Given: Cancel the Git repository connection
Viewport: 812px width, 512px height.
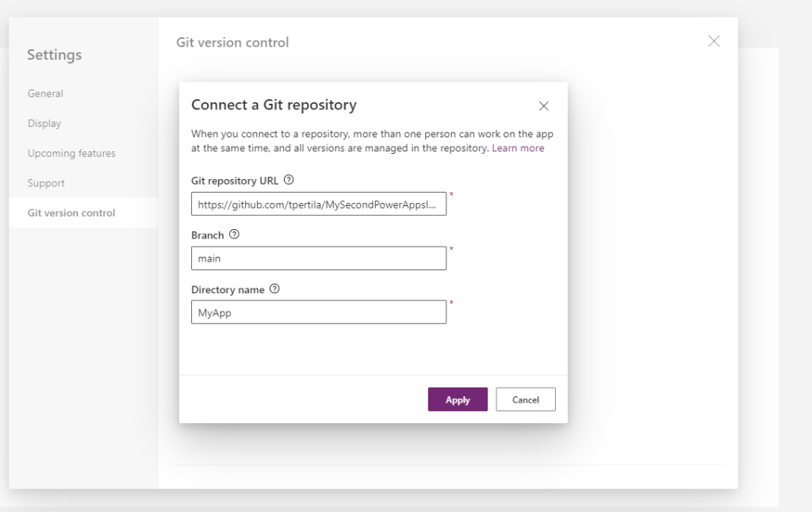Looking at the screenshot, I should click(525, 399).
